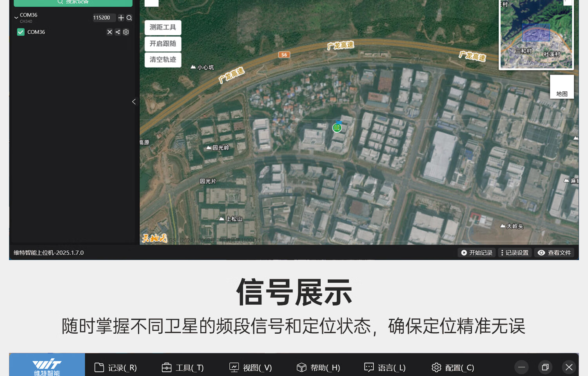Click the X icon to disconnect COM36
The height and width of the screenshot is (376, 588).
click(110, 32)
